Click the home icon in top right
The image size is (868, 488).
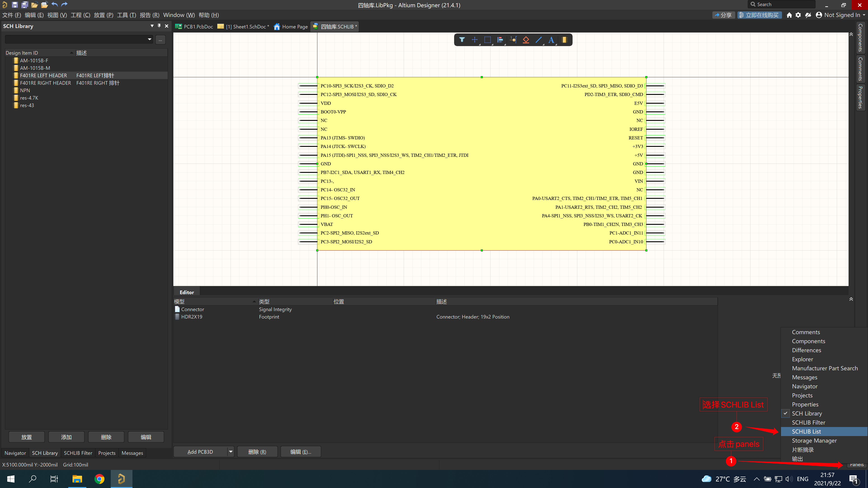[789, 15]
